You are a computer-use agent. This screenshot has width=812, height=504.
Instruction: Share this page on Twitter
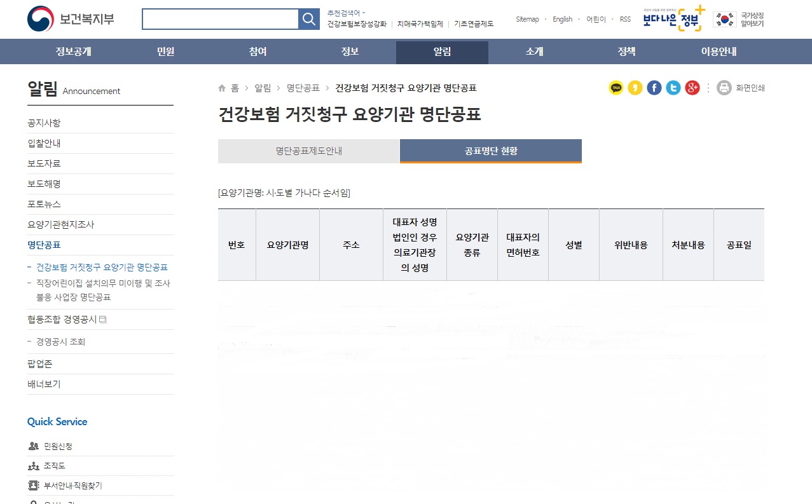tap(673, 88)
